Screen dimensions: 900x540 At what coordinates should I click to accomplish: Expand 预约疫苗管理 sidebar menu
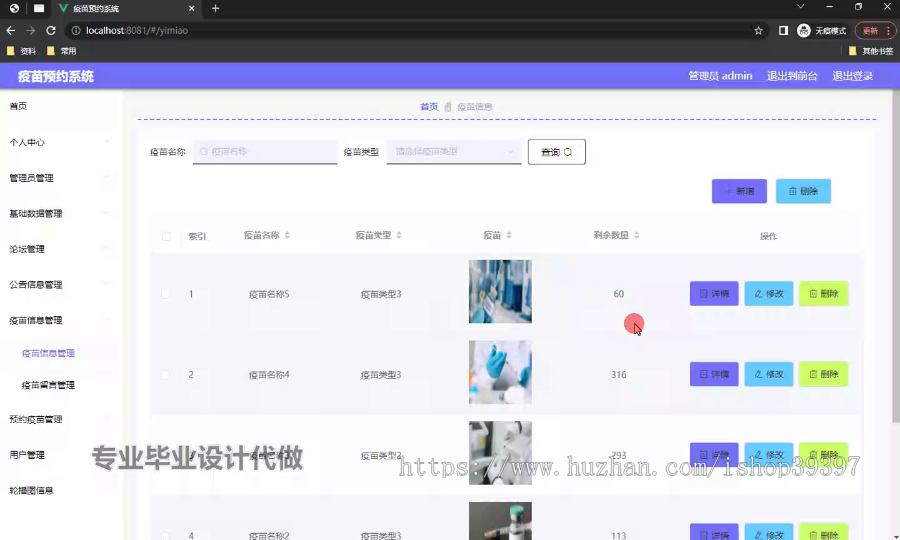59,419
